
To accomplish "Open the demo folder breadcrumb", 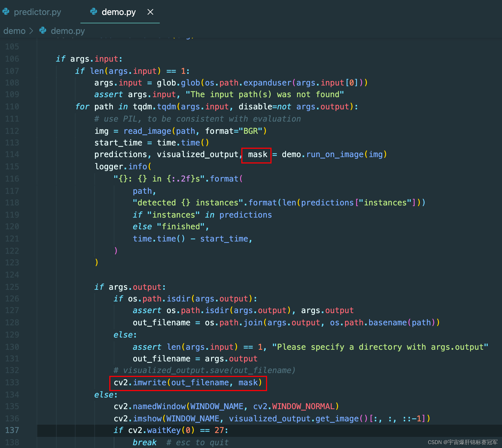I will click(14, 31).
